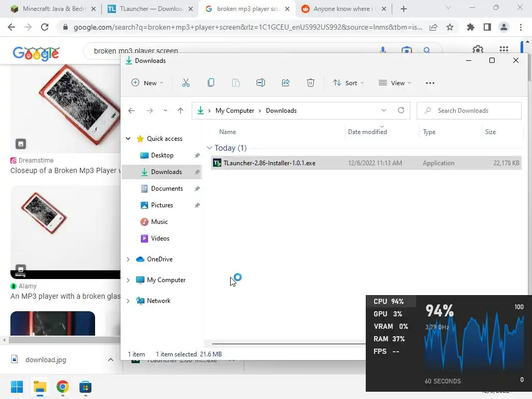The width and height of the screenshot is (532, 399).
Task: Open File Explorer from taskbar
Action: 39,387
